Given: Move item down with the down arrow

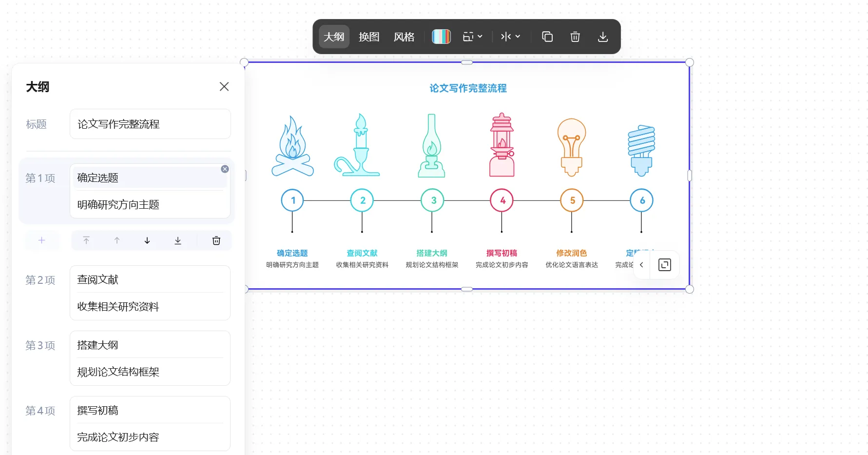Looking at the screenshot, I should point(147,240).
